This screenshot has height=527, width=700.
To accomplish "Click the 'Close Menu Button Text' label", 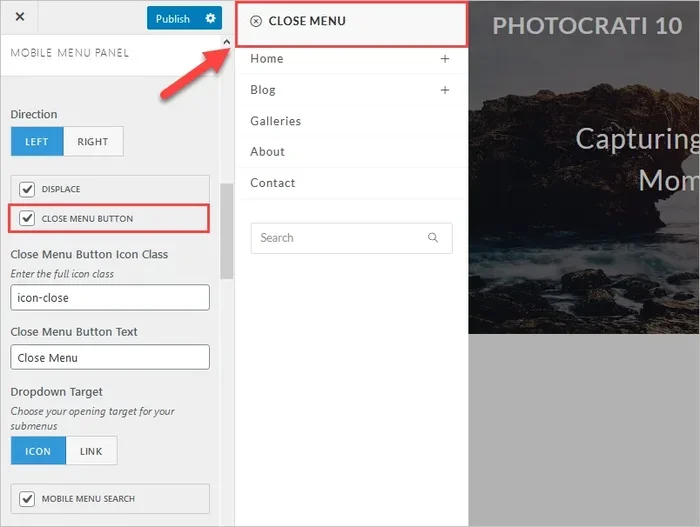I will pyautogui.click(x=74, y=332).
